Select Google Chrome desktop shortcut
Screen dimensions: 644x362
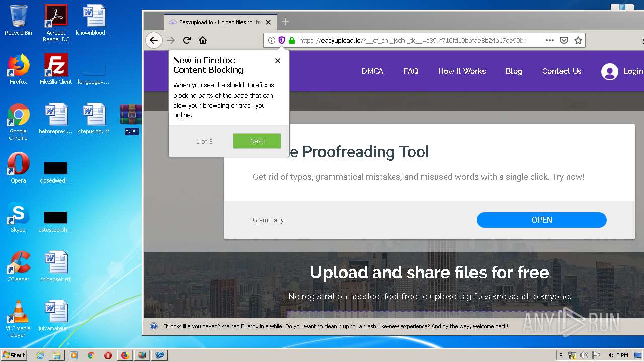18,122
